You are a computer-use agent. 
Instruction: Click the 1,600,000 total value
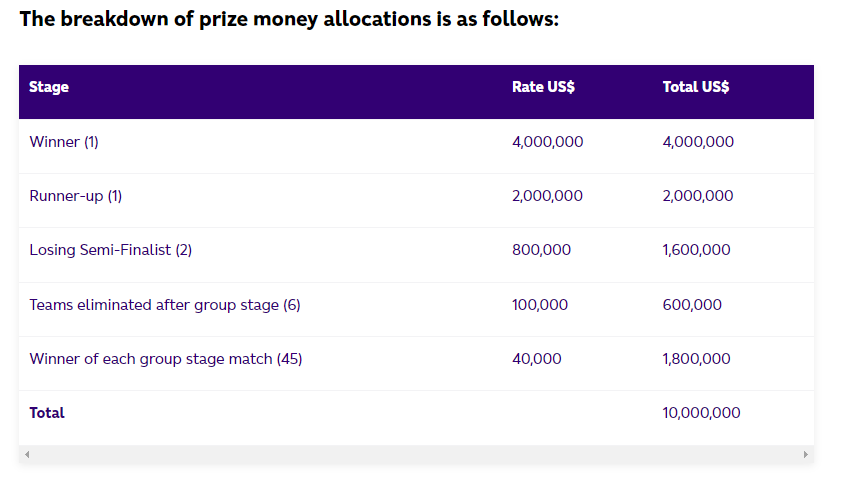point(696,250)
